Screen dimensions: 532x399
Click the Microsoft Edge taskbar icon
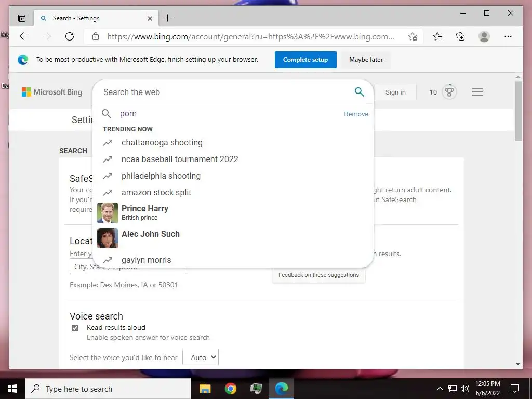281,389
